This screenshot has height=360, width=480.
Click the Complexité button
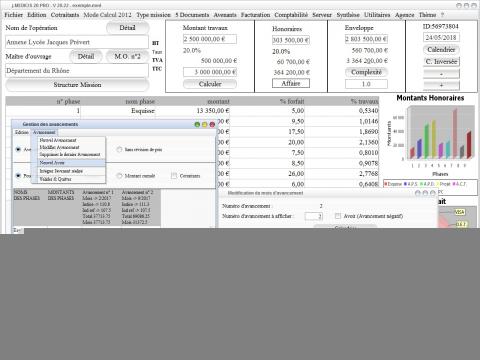(x=366, y=72)
